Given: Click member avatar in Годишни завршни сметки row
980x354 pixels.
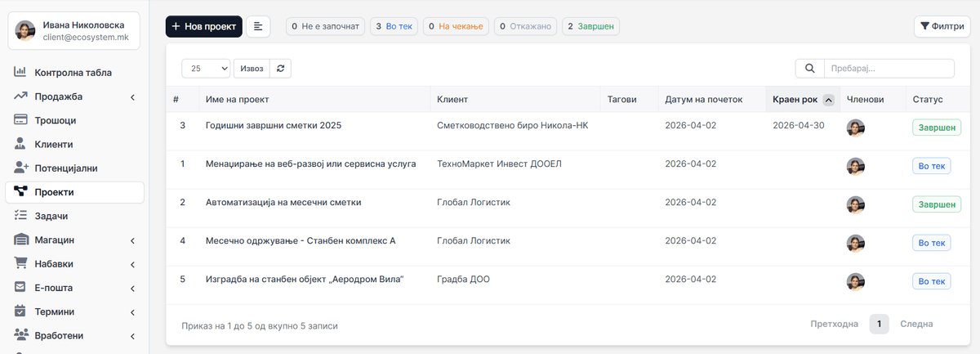Looking at the screenshot, I should pos(855,128).
